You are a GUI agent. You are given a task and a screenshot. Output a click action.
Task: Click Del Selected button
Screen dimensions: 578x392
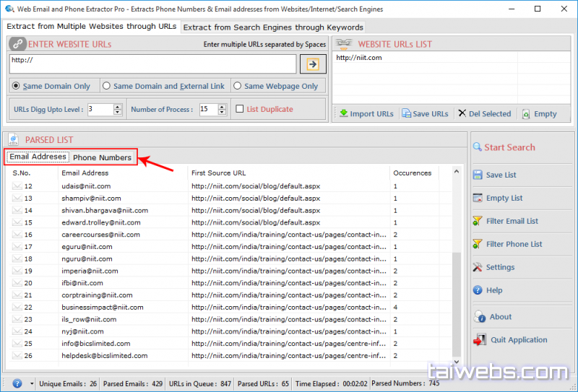(484, 114)
